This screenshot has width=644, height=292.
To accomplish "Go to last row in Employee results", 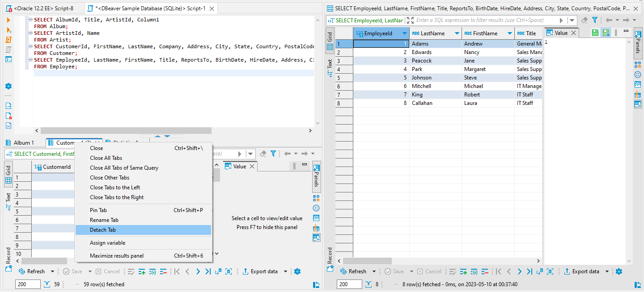I will point(530,271).
